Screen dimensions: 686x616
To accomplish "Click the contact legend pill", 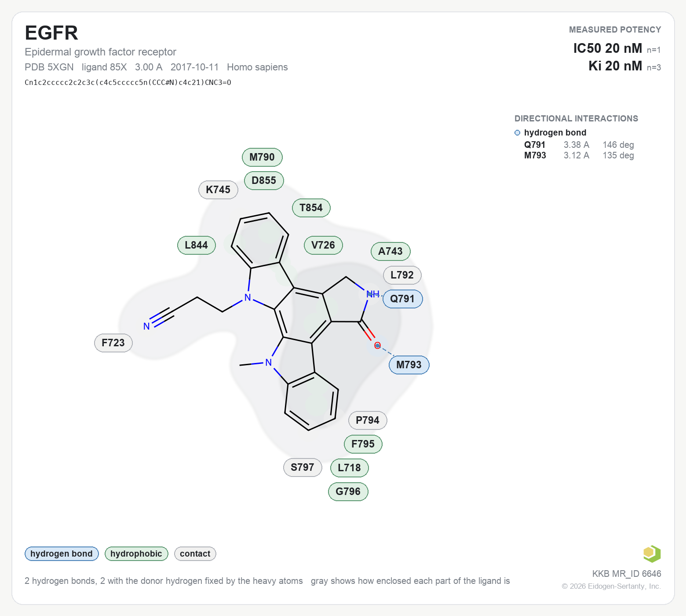I will pyautogui.click(x=195, y=554).
